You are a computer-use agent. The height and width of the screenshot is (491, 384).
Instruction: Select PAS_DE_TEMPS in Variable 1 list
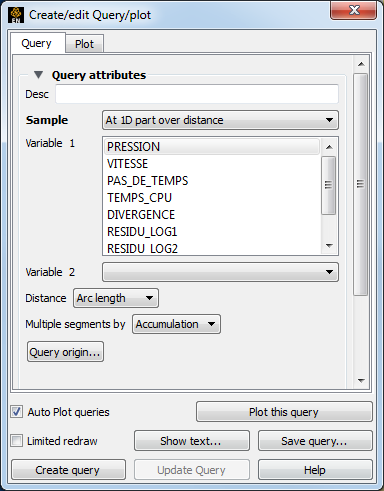212,181
